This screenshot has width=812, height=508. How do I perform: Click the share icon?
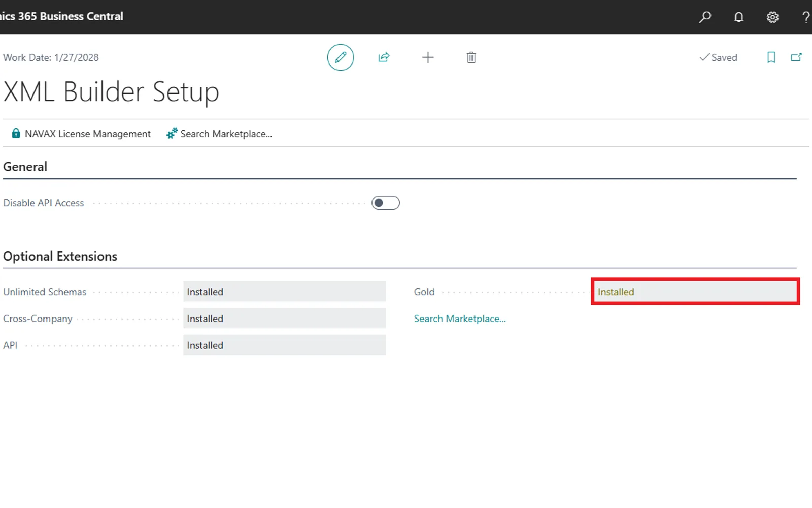click(x=384, y=57)
